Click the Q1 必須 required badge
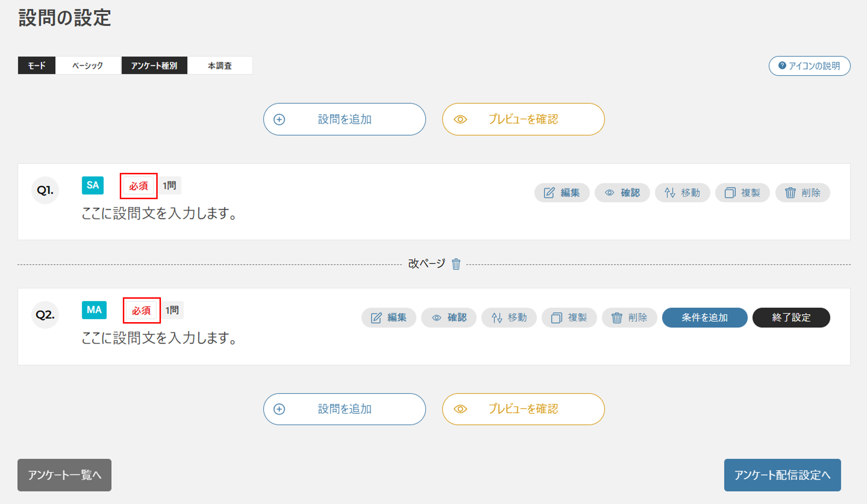867x504 pixels. point(138,186)
